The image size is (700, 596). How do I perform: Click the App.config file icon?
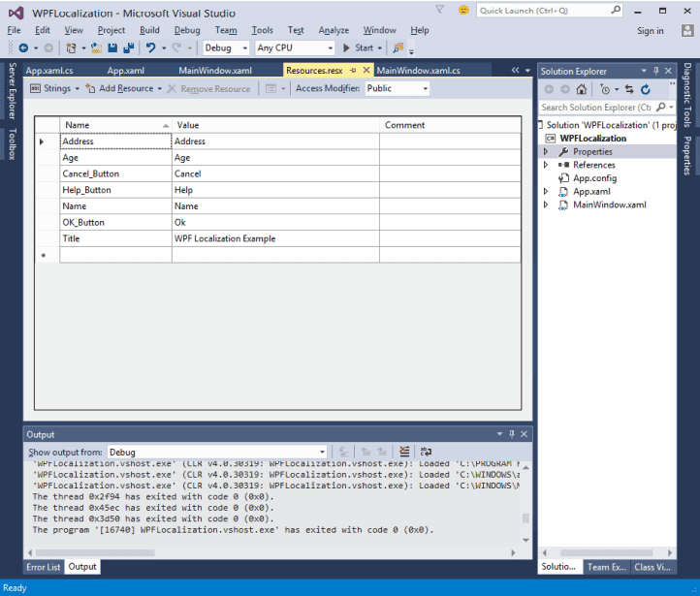pyautogui.click(x=563, y=178)
